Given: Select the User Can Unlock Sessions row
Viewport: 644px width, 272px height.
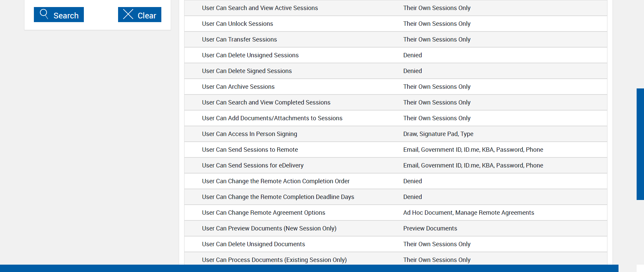Looking at the screenshot, I should [x=237, y=24].
